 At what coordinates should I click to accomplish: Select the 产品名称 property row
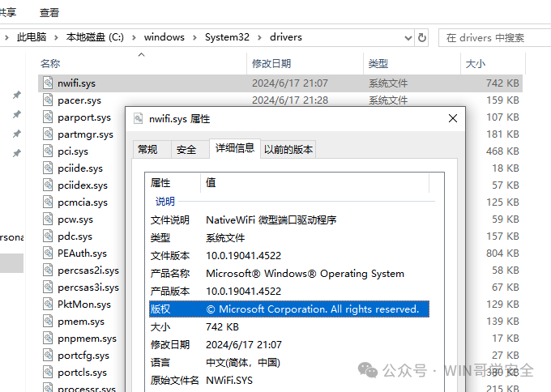(288, 273)
